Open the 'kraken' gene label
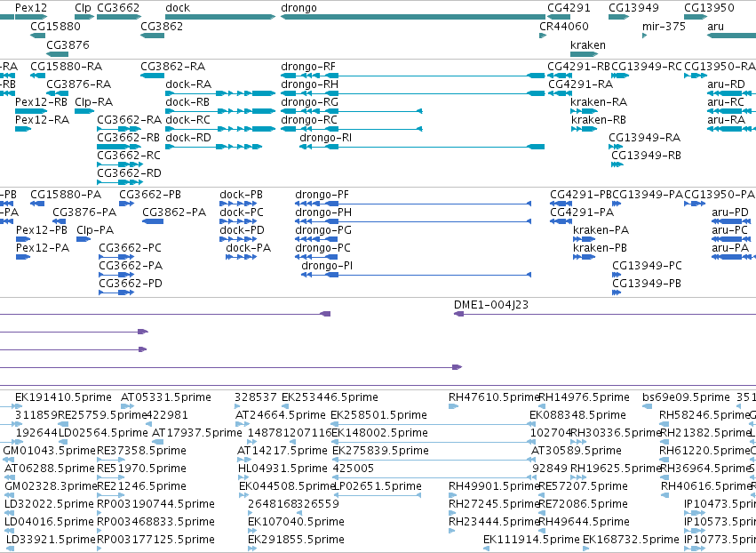756x553 pixels. [x=588, y=44]
